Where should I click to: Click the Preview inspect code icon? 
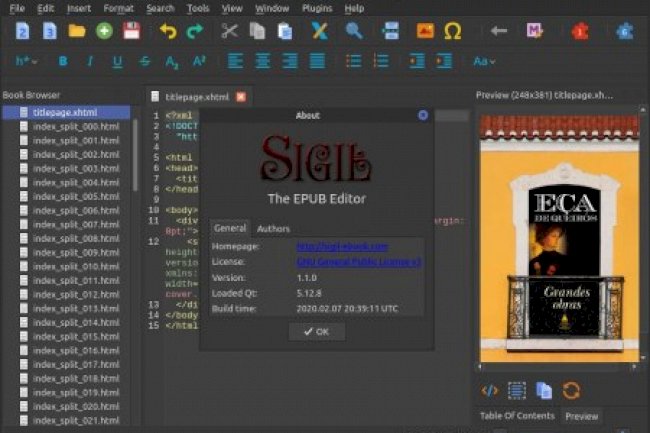click(x=490, y=391)
